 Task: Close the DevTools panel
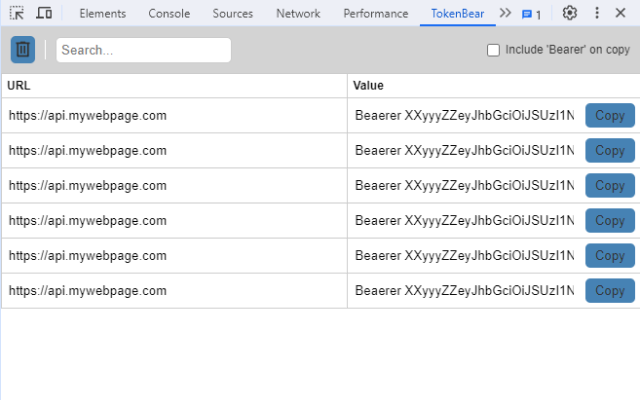[x=620, y=14]
